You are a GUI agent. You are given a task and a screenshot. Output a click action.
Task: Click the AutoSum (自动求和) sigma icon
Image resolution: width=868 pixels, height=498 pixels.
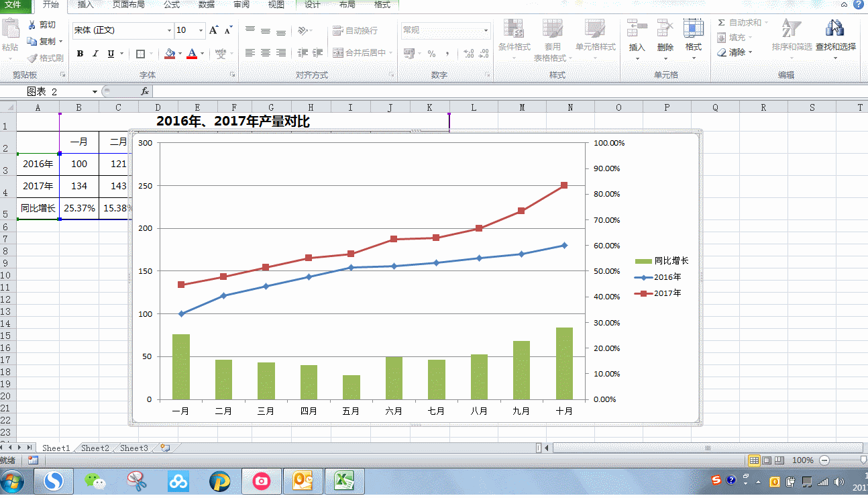click(721, 23)
